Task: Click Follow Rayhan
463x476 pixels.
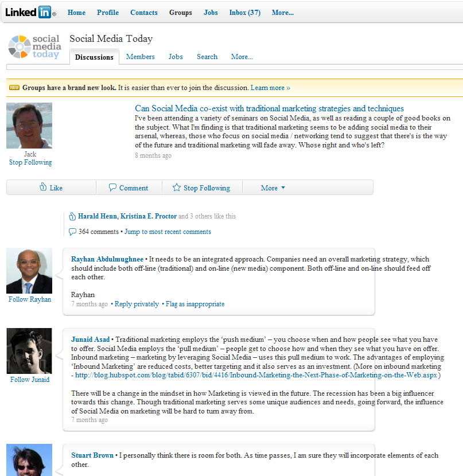Action: (30, 299)
